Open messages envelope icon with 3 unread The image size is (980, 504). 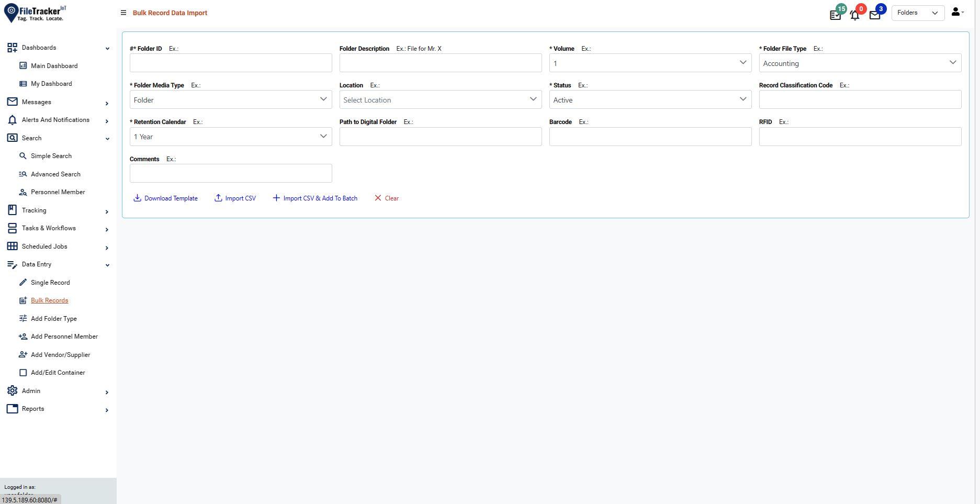click(874, 15)
